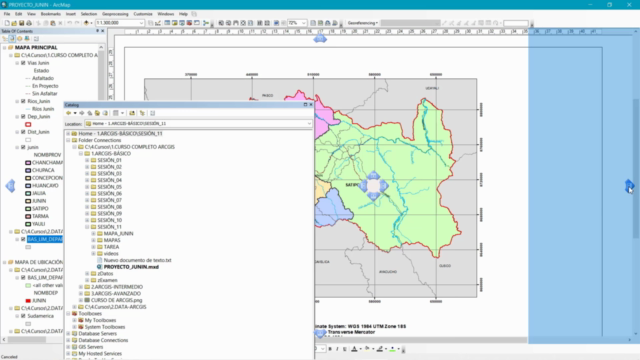The width and height of the screenshot is (640, 360).
Task: Open the Georeferencing dropdown menu
Action: 363,23
